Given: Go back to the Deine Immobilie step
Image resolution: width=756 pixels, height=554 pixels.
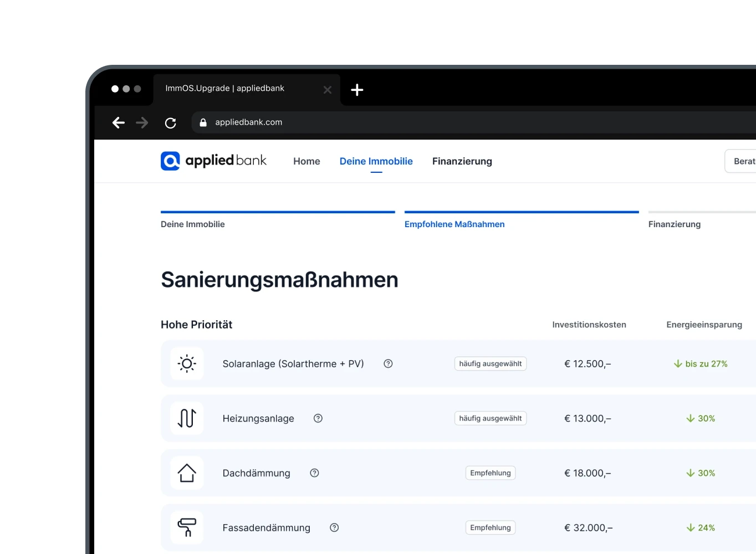Looking at the screenshot, I should pos(193,224).
